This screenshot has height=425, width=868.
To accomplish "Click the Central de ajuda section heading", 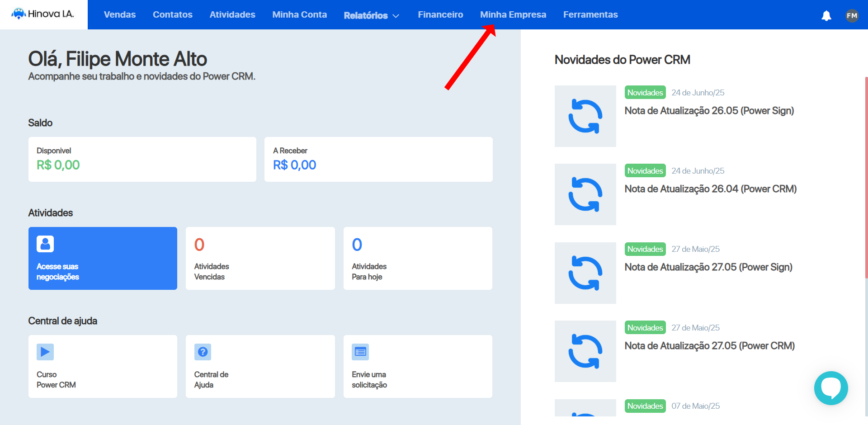I will 62,321.
